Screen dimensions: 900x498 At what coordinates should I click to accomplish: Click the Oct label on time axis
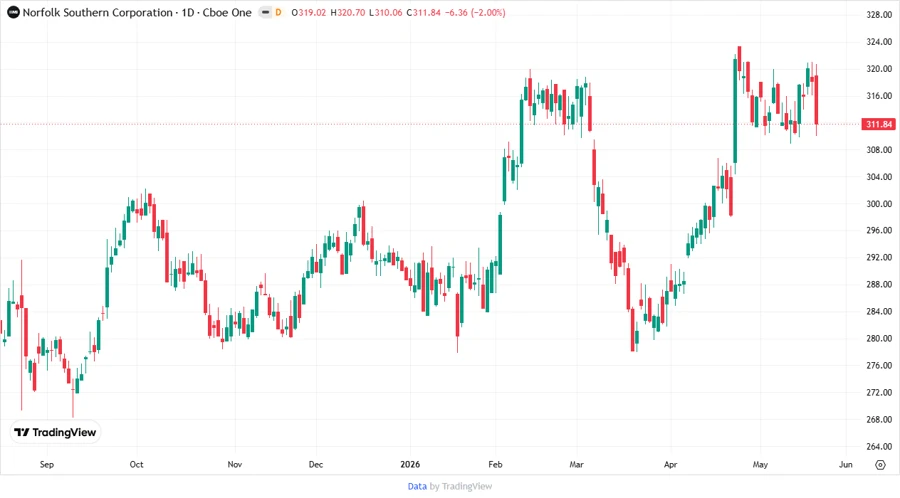click(137, 464)
